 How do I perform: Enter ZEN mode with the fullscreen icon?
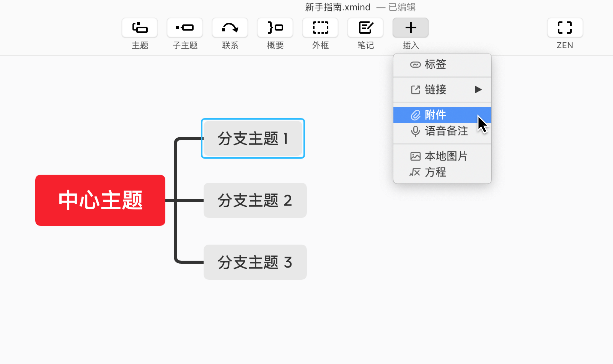565,28
